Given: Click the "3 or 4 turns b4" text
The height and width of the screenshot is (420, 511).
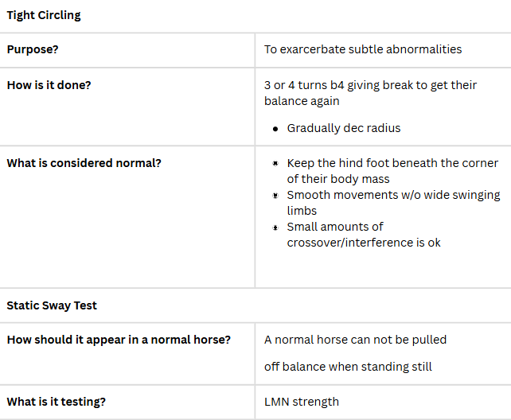Looking at the screenshot, I should (309, 85).
